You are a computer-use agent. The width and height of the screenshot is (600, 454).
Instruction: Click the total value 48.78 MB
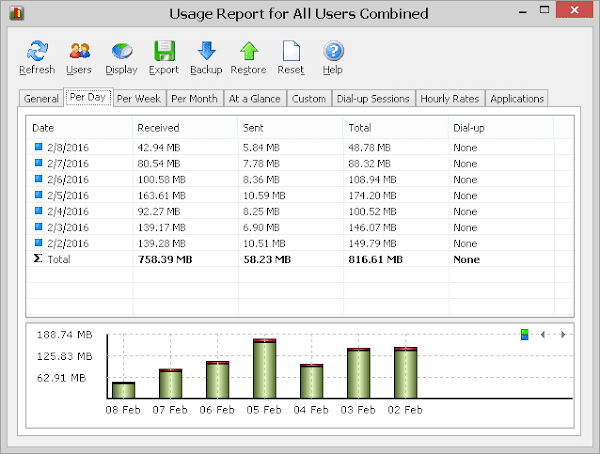(369, 147)
